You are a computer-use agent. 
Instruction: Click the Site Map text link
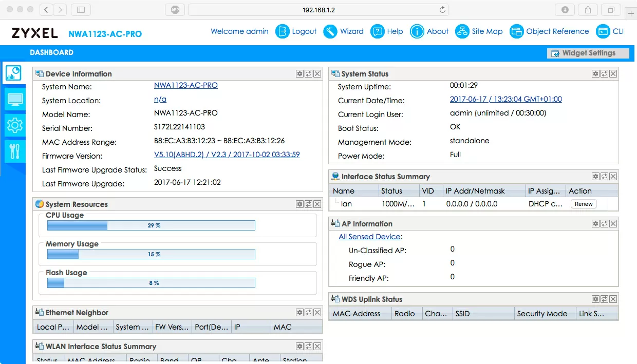tap(487, 31)
